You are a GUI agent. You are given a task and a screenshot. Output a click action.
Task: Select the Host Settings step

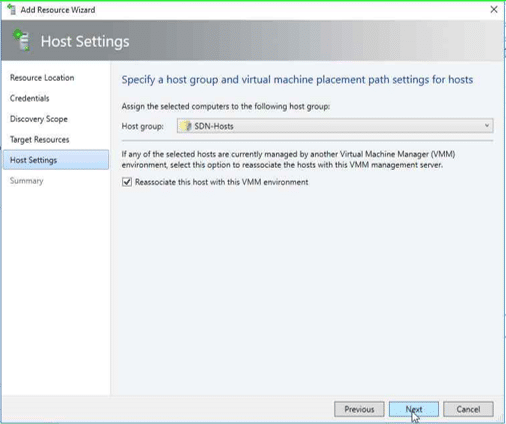56,160
